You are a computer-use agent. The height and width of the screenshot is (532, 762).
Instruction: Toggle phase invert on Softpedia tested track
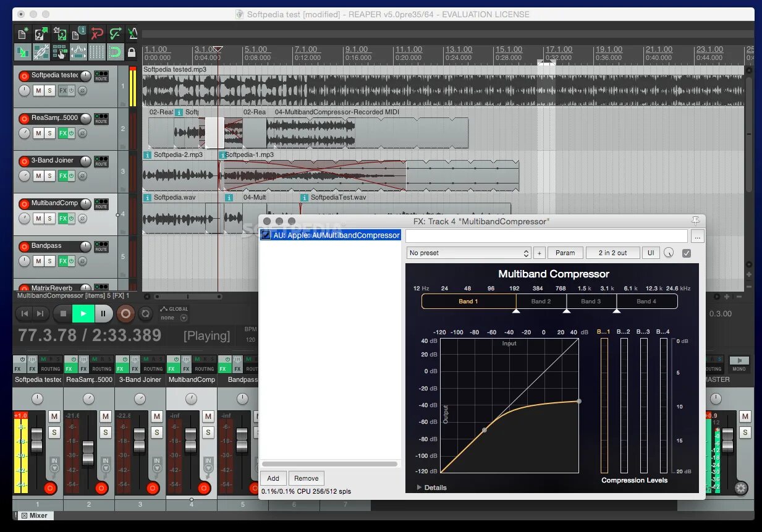coord(82,91)
